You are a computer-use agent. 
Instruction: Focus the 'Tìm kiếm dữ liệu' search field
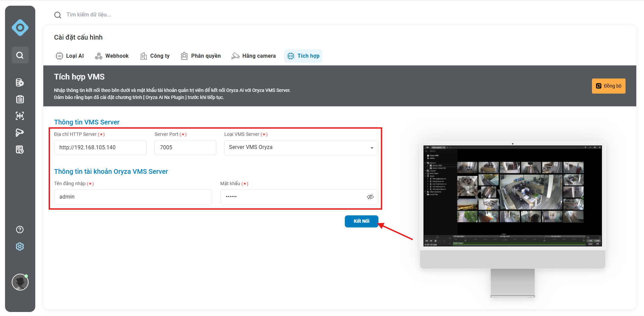89,15
